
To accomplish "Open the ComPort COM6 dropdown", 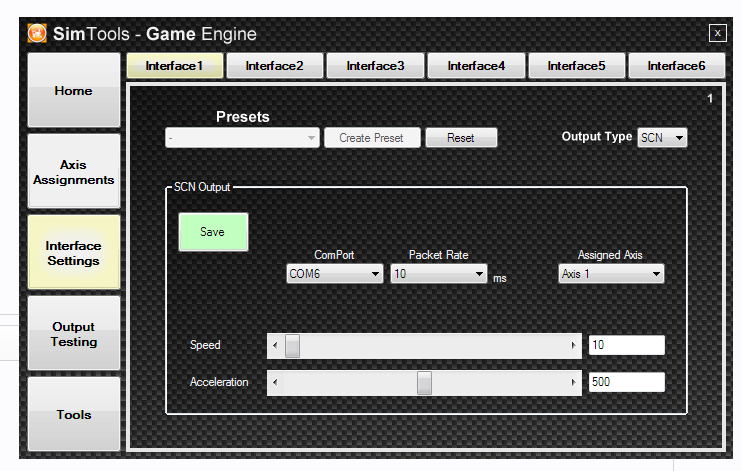I will point(335,274).
